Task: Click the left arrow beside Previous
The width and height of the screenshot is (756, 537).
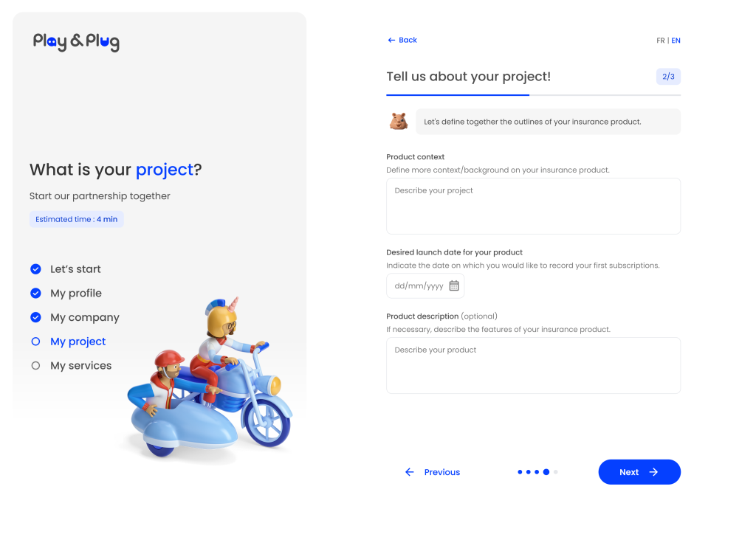Action: coord(410,472)
